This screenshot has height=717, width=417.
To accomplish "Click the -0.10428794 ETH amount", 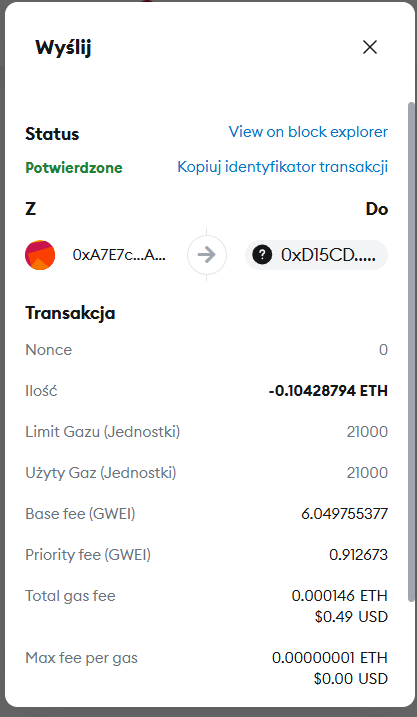I will [x=328, y=391].
